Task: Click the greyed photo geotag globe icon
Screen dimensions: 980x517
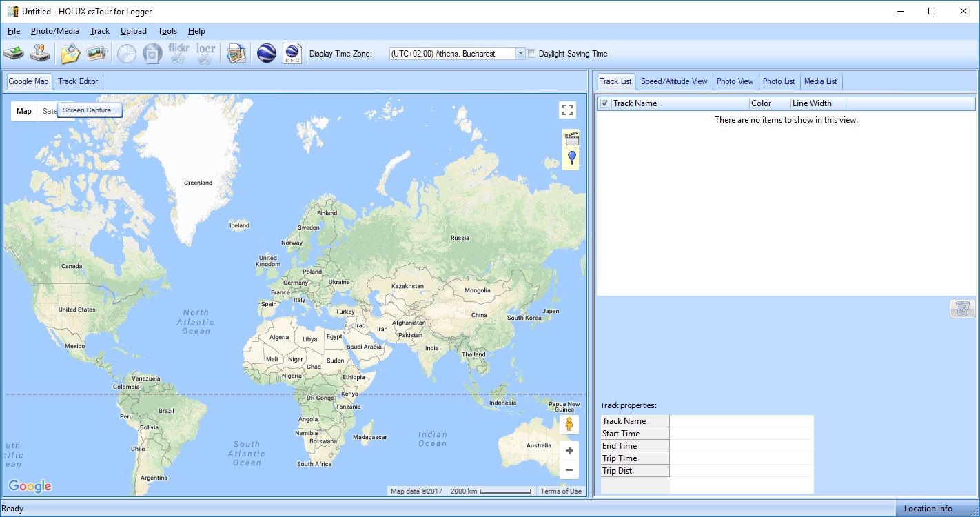Action: click(152, 53)
